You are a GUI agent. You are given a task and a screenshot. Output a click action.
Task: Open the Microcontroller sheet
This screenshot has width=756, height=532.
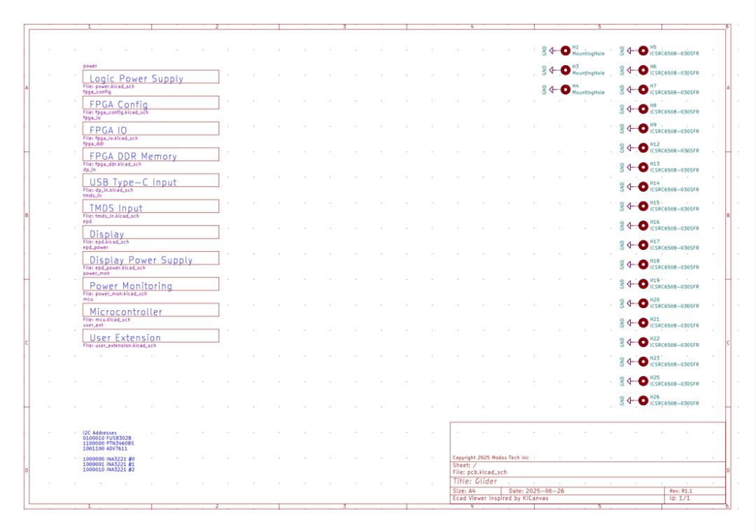(150, 310)
